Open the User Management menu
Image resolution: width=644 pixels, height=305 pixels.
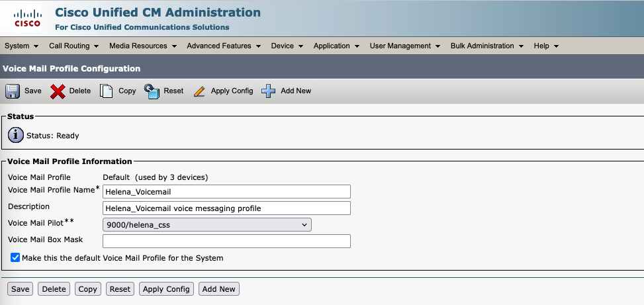404,46
